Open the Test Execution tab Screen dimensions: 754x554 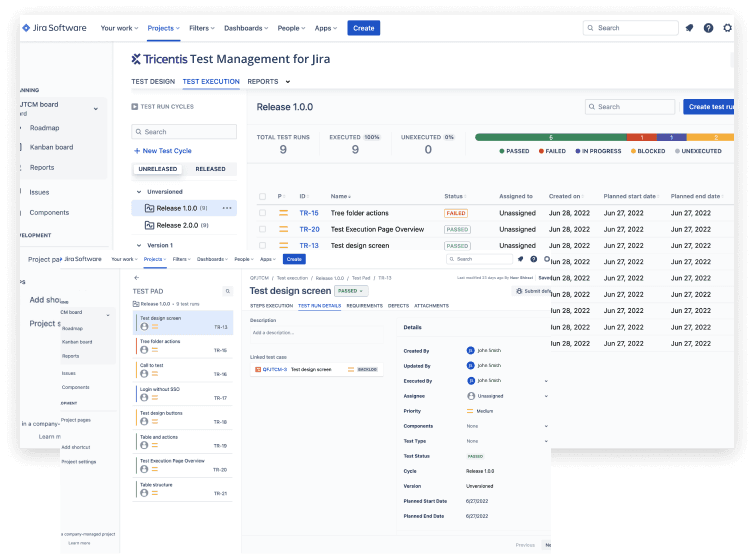211,81
